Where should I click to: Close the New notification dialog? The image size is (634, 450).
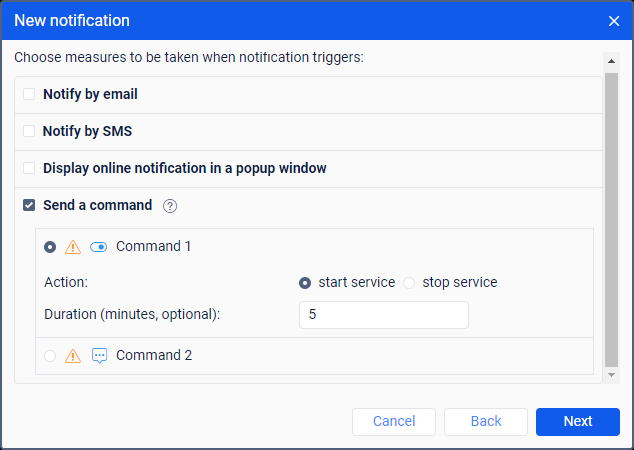(x=614, y=20)
